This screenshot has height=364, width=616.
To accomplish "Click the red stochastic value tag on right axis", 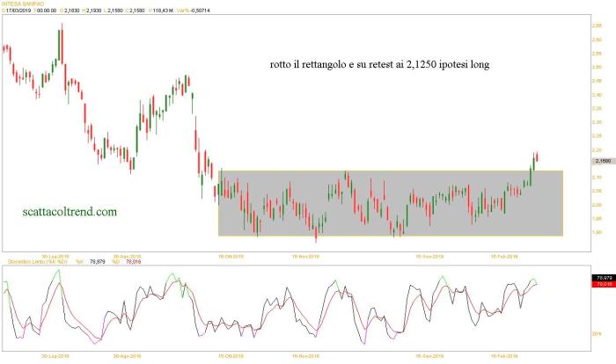I will 603,284.
